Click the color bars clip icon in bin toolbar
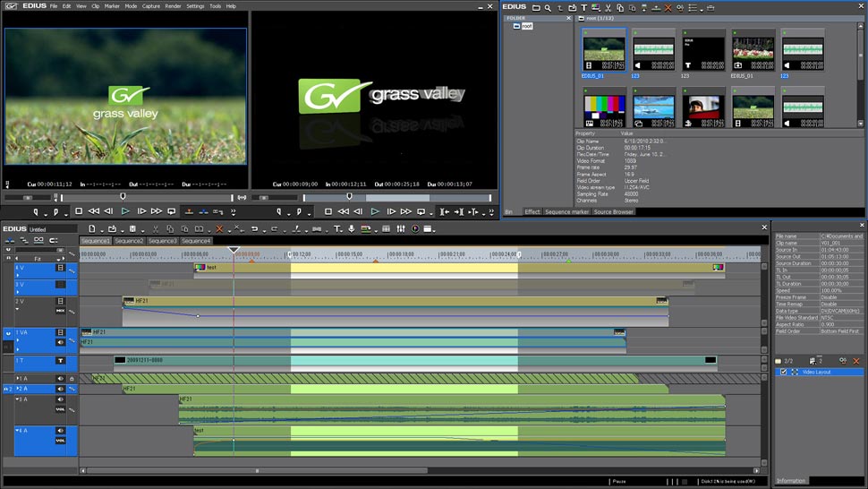 596,8
